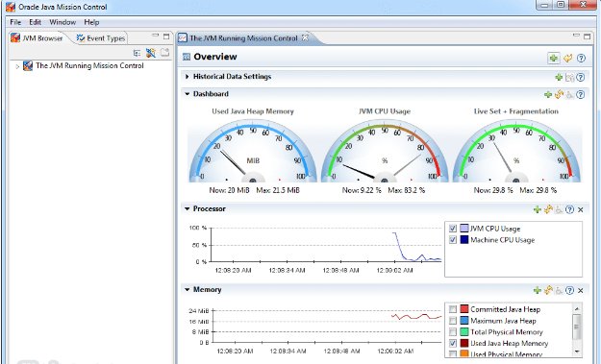Switch to the JVM Browser tab
Viewport: 601px width, 364px height.
pos(38,37)
